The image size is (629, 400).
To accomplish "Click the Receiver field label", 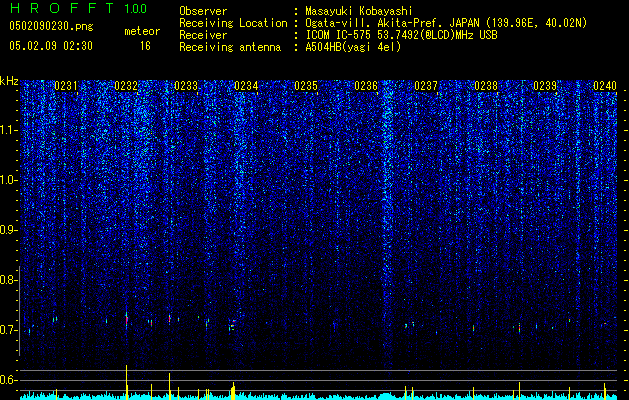I will (203, 35).
